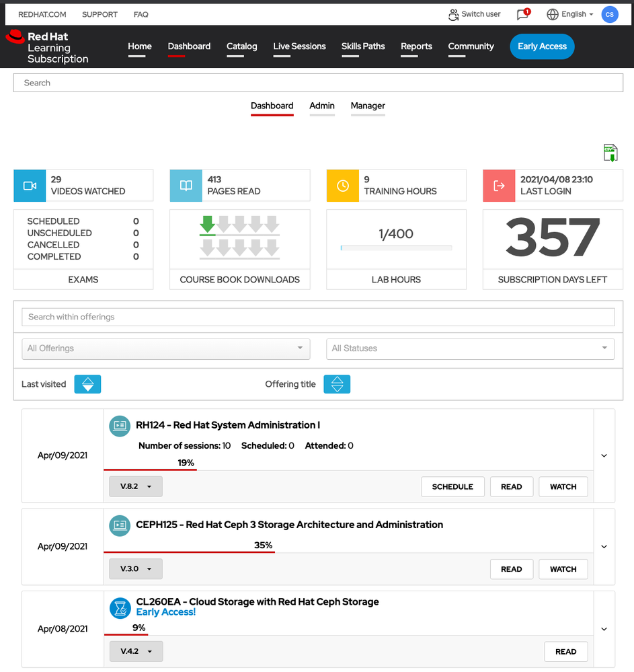
Task: Click SCHEDULE for RH124 course
Action: pos(452,486)
